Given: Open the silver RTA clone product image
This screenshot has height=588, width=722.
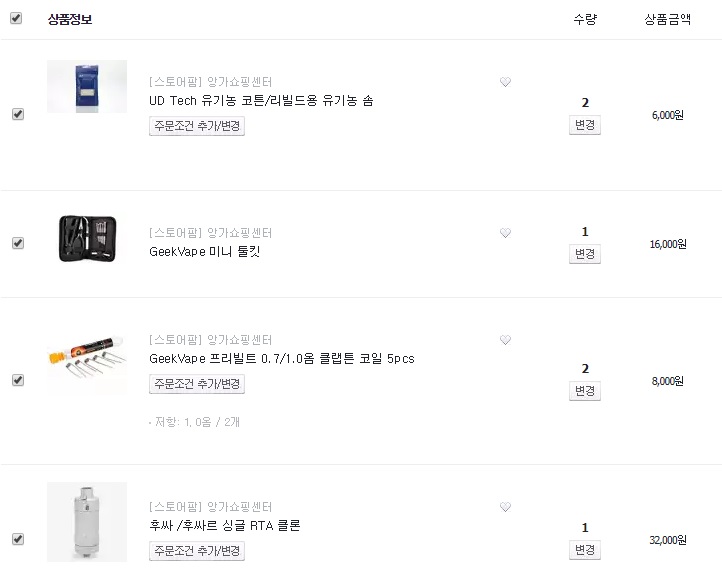Looking at the screenshot, I should (87, 521).
